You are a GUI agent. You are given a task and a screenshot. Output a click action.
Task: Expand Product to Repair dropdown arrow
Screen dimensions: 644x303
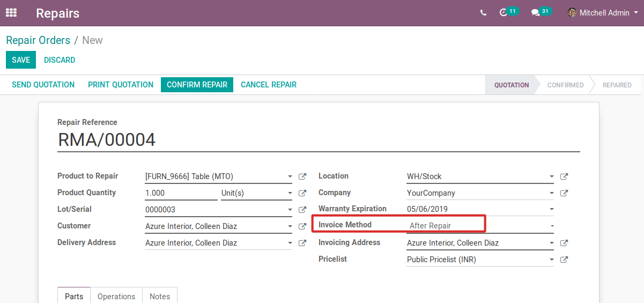pyautogui.click(x=290, y=176)
